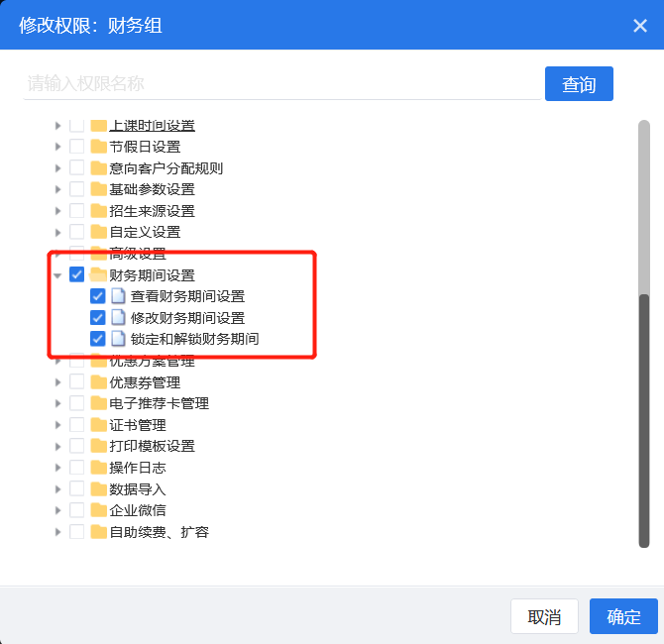Check the 招生来源设置 checkbox
664x644 pixels.
pos(76,210)
